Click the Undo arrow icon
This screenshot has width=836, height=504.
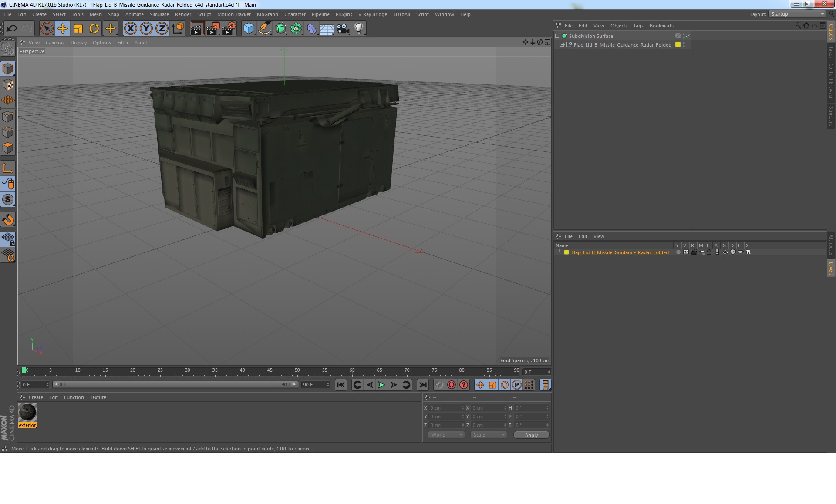(x=11, y=29)
